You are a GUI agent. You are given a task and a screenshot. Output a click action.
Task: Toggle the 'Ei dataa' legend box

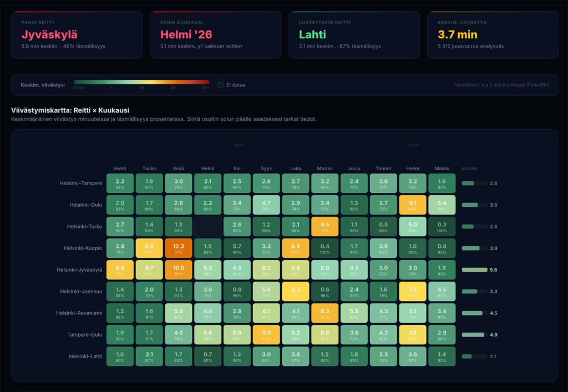(221, 85)
